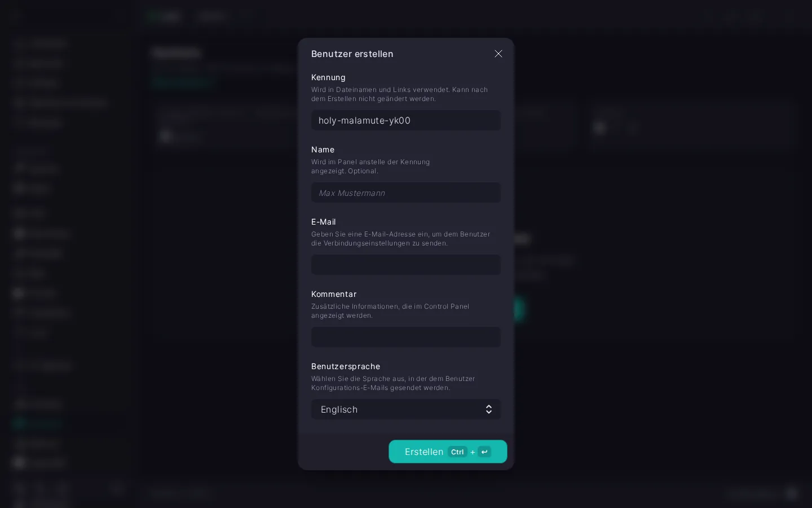This screenshot has width=812, height=508.
Task: Click the Erstellen button text
Action: (x=424, y=452)
